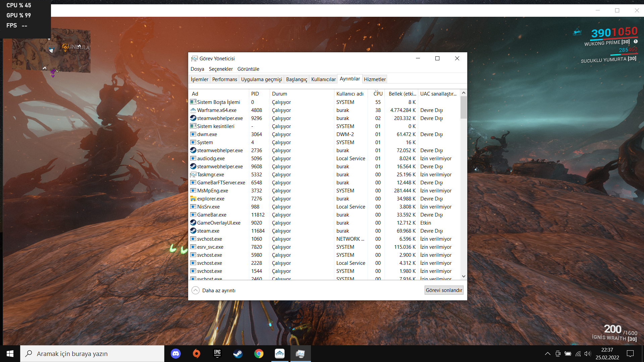Switch to the Performans tab
Screen dimensions: 644x362
[x=224, y=79]
